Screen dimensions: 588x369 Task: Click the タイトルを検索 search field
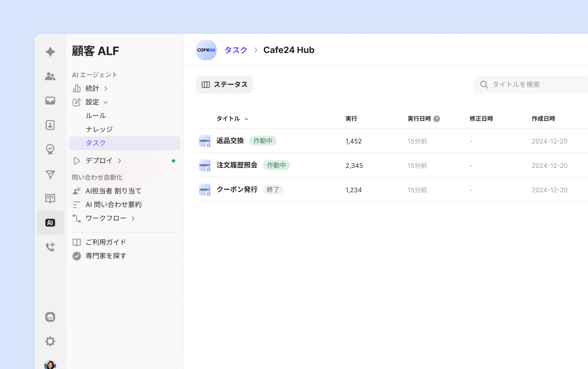(x=535, y=85)
